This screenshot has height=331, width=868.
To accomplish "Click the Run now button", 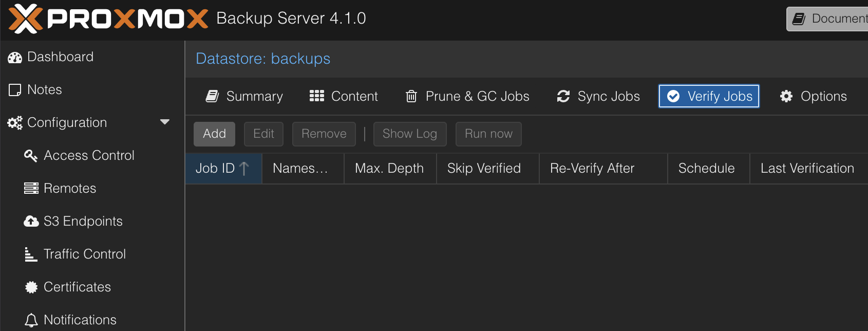I will click(488, 134).
